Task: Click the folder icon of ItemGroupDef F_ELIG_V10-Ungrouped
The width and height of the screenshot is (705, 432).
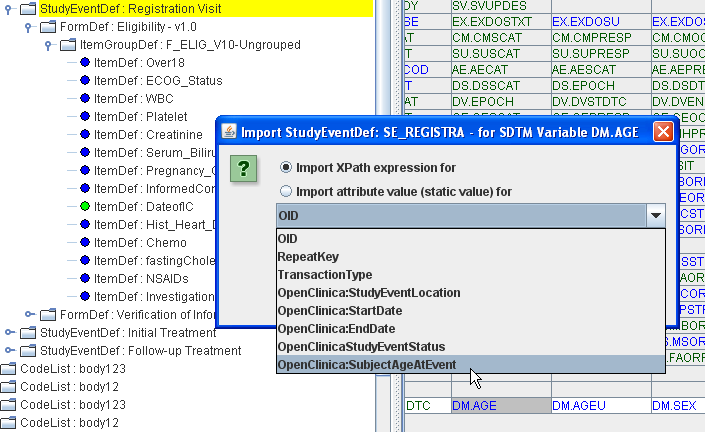Action: tap(67, 45)
